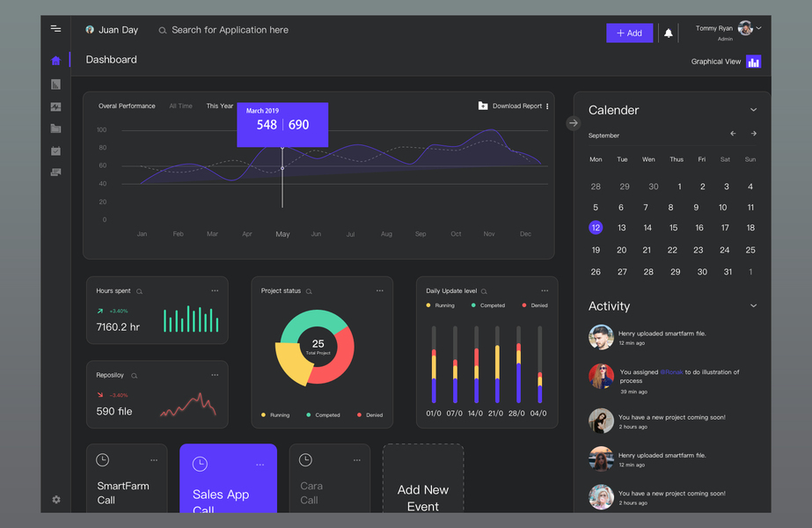Go to next calendar month arrow
This screenshot has height=528, width=812.
pyautogui.click(x=753, y=134)
